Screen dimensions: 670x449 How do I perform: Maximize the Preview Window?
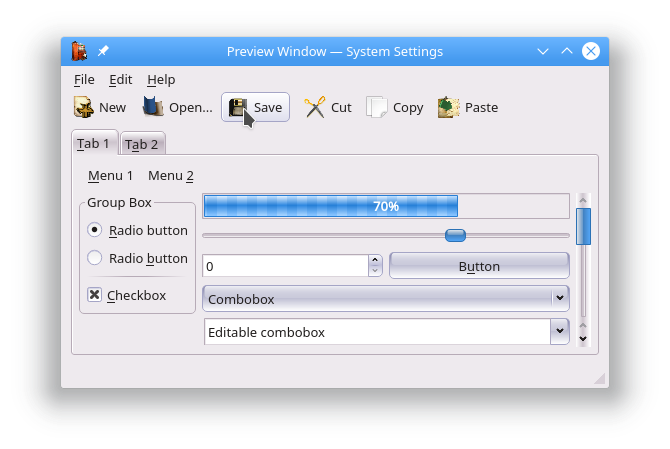[x=567, y=51]
